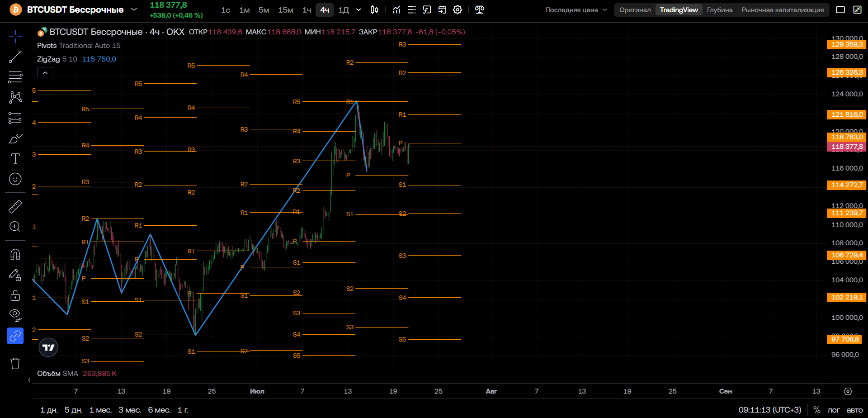Open the chart type candlestick selector

click(x=374, y=9)
